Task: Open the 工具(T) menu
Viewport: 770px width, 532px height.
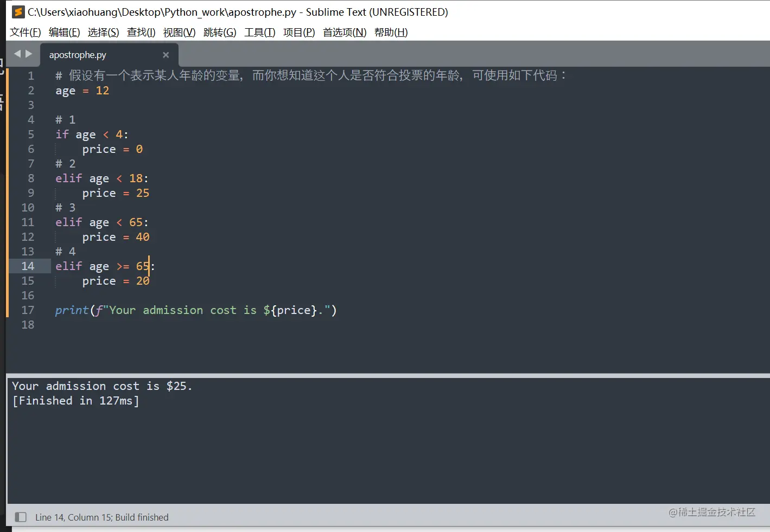Action: tap(260, 33)
